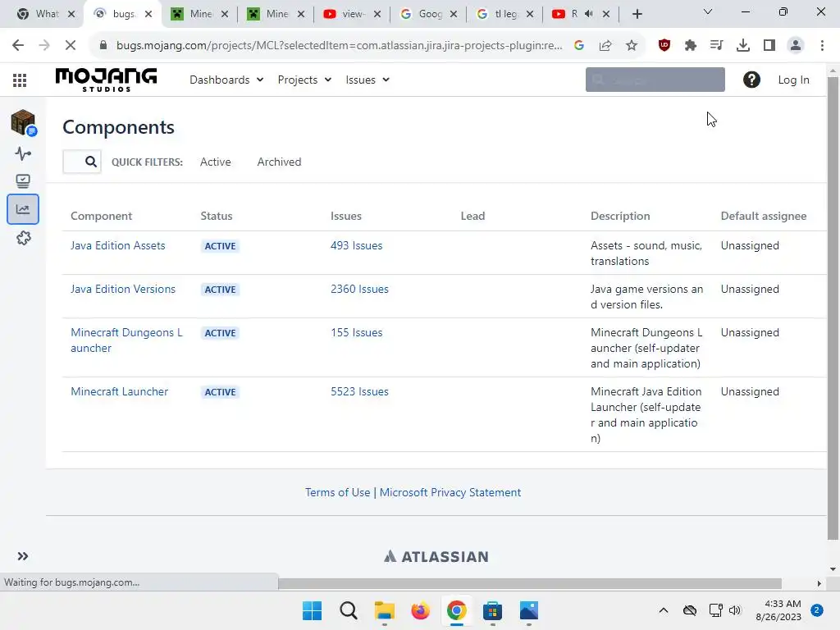View the 5523 Issues link

359,391
